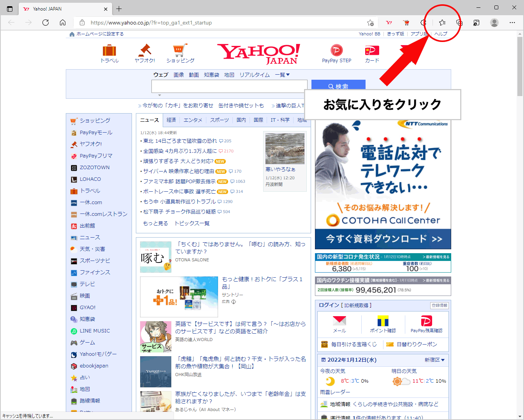
Task: Click the Yahoo! BB top link
Action: [369, 34]
